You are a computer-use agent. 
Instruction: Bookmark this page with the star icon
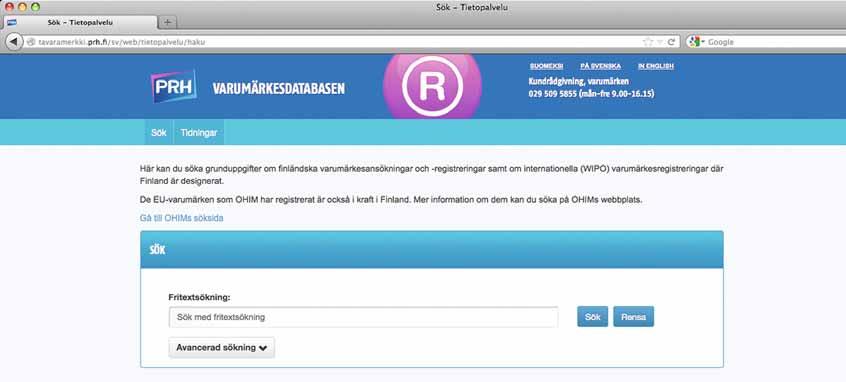point(647,42)
